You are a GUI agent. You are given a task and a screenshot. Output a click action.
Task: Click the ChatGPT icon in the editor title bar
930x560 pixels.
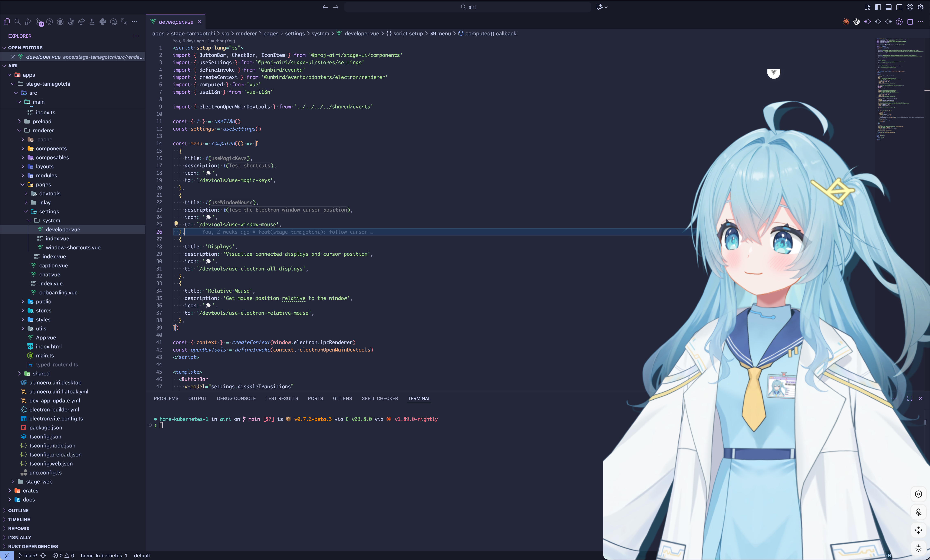tap(856, 22)
